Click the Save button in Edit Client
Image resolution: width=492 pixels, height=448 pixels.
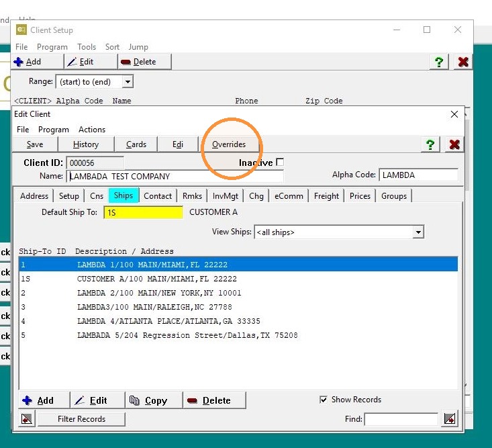pyautogui.click(x=35, y=144)
